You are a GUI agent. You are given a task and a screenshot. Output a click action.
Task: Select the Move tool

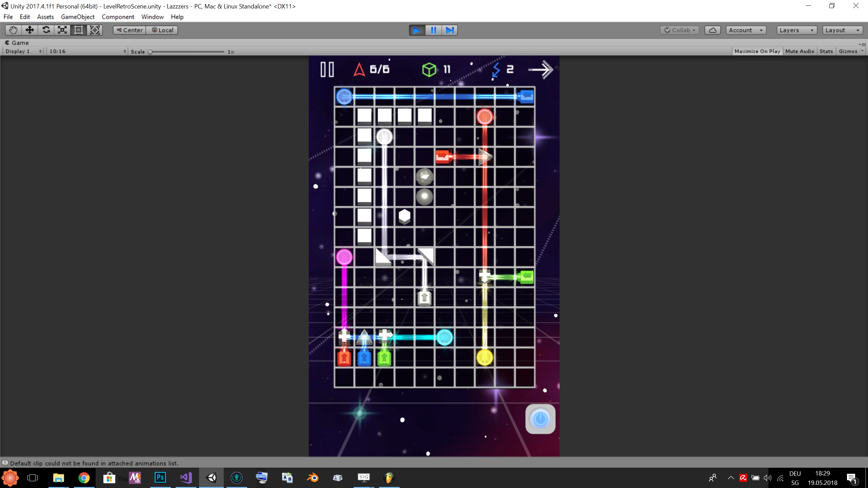coord(29,30)
